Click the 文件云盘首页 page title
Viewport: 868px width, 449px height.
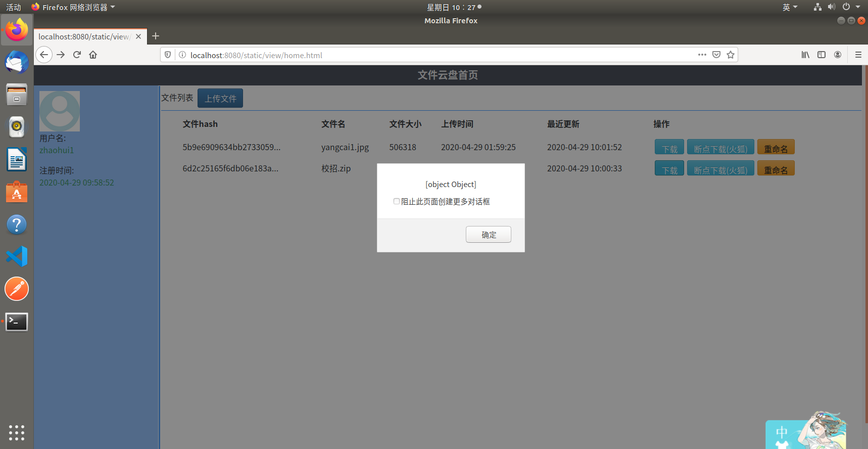click(x=448, y=75)
